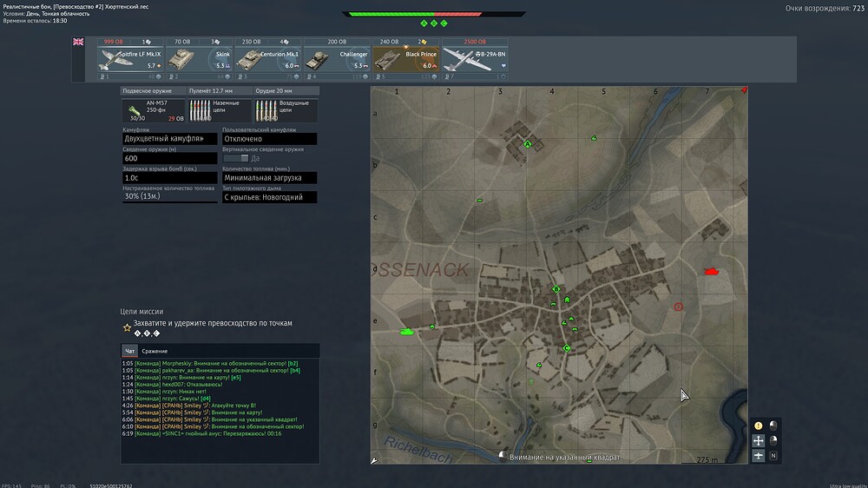Open Тип пилотажного дыма dropdown
868x488 pixels.
click(x=270, y=197)
